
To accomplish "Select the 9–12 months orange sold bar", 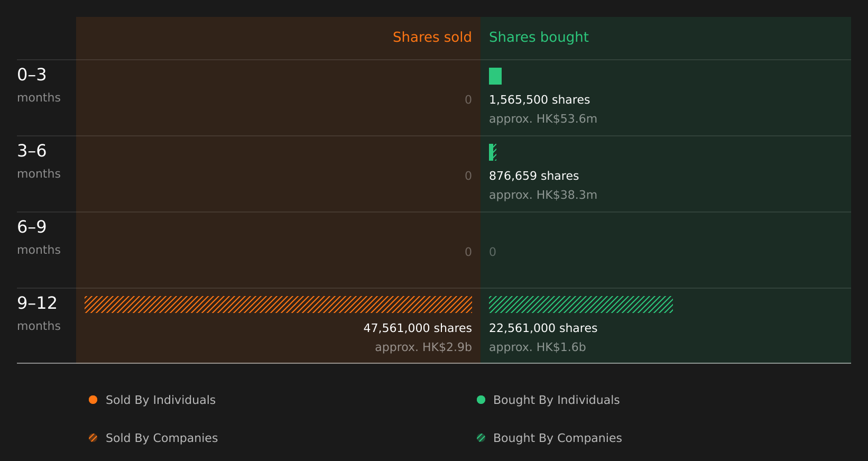I will click(x=278, y=305).
